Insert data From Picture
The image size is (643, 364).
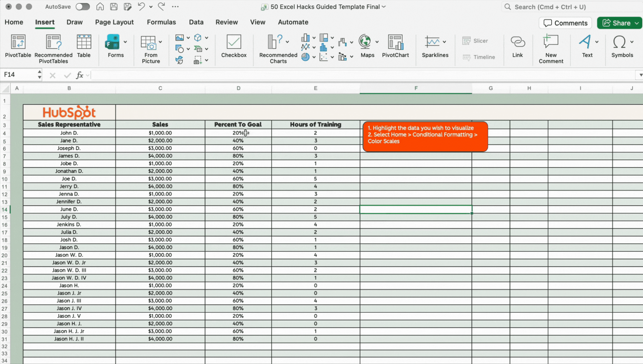[150, 47]
